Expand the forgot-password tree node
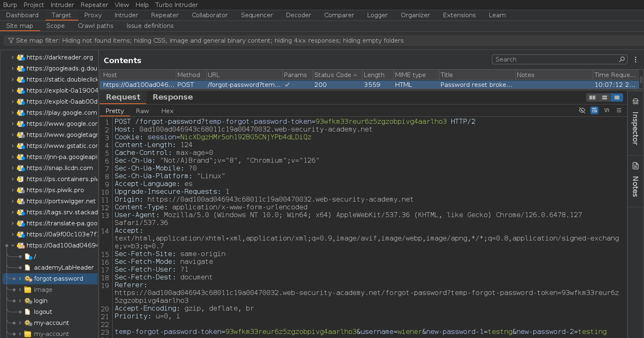644x338 pixels. click(x=20, y=279)
